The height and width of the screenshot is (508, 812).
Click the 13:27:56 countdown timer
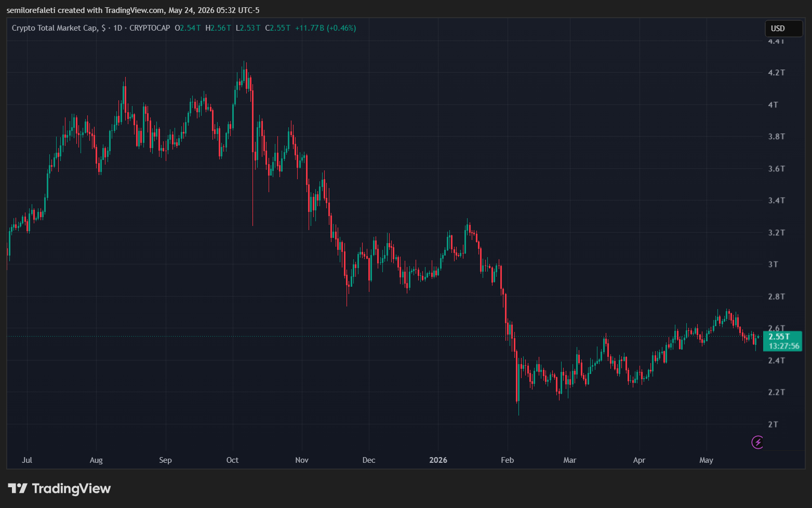point(784,346)
